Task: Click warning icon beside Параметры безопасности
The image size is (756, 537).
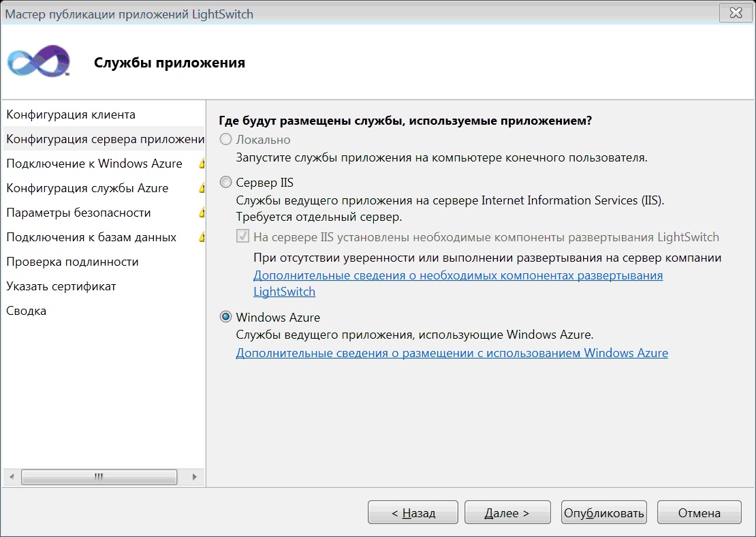Action: [202, 213]
